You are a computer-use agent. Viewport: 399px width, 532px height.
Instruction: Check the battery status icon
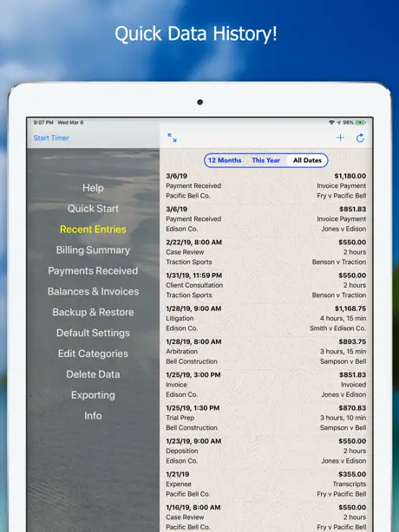tap(360, 122)
